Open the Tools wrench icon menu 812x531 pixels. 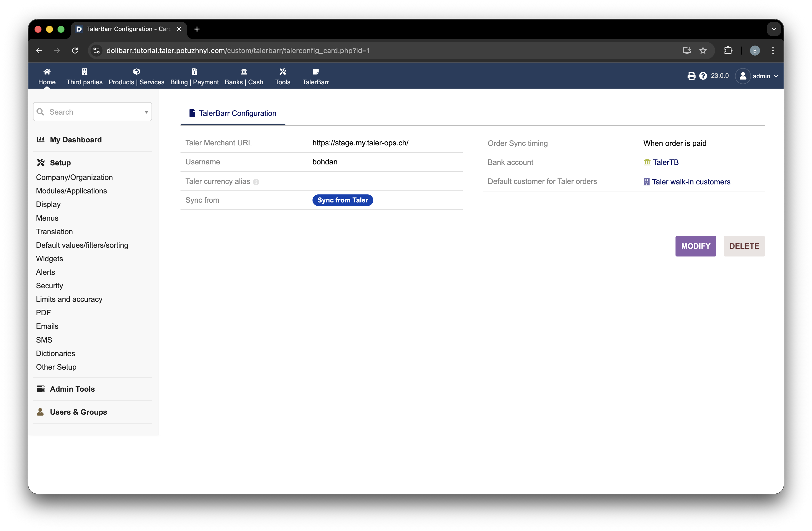point(282,72)
